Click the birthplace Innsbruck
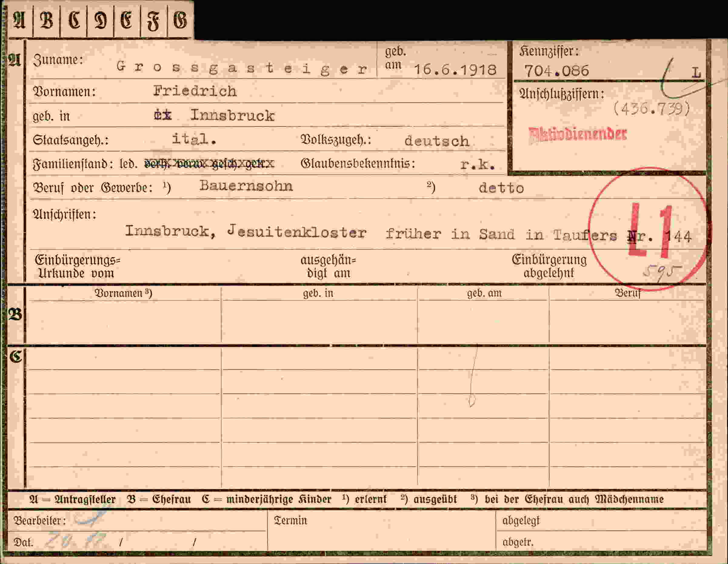The height and width of the screenshot is (564, 728). pyautogui.click(x=232, y=116)
